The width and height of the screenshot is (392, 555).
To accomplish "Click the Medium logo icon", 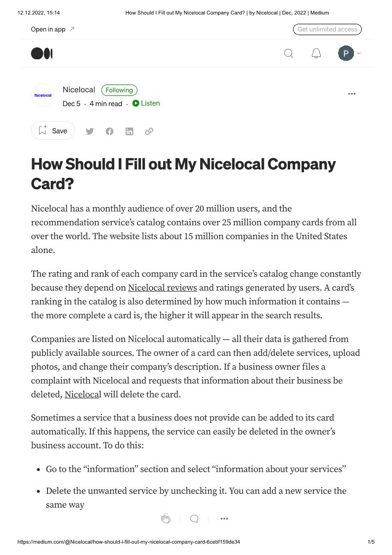I will pyautogui.click(x=42, y=53).
